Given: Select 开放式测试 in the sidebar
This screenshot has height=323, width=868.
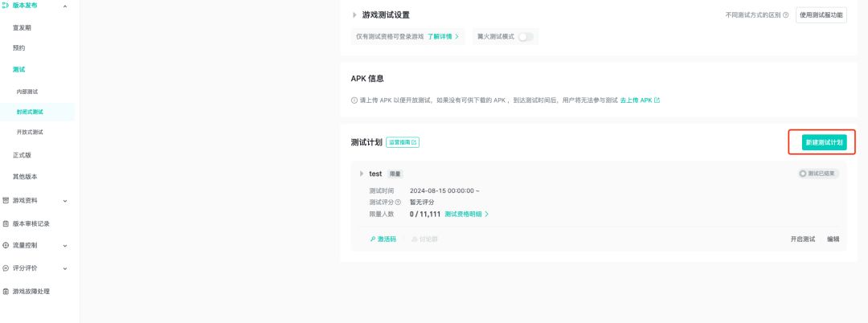Looking at the screenshot, I should click(x=30, y=132).
